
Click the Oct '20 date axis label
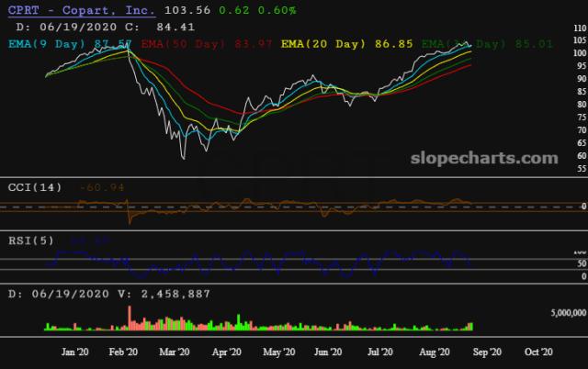coord(537,352)
